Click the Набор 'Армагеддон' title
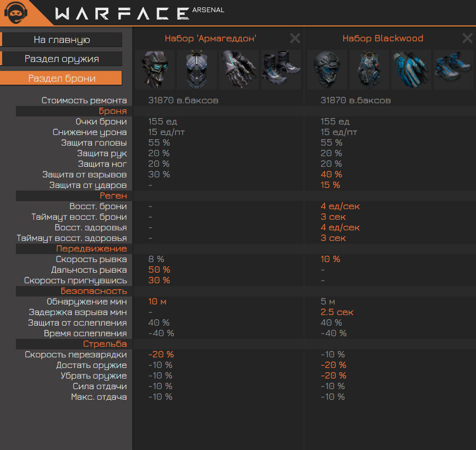 pyautogui.click(x=210, y=38)
